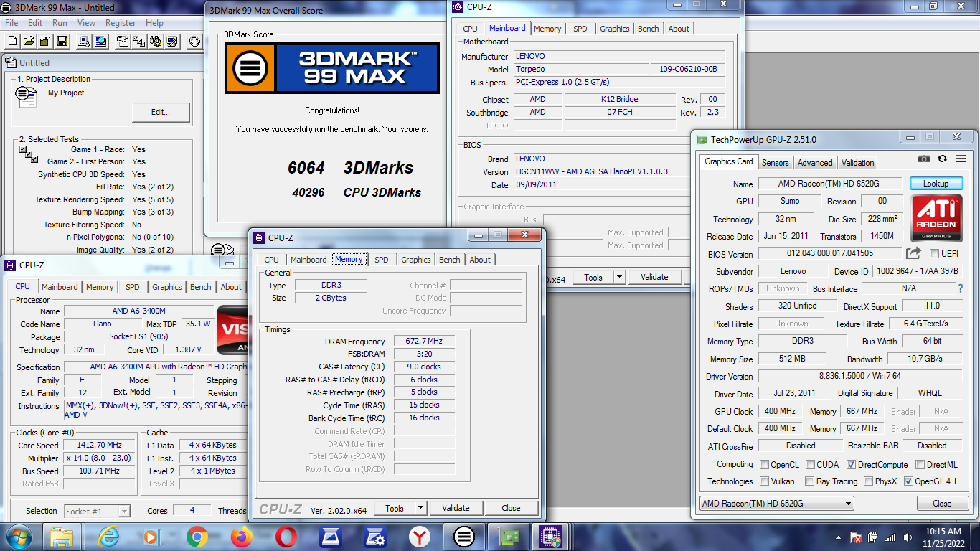Open the GPU-Z hamburger menu icon
Viewport: 980px width, 551px height.
[961, 159]
